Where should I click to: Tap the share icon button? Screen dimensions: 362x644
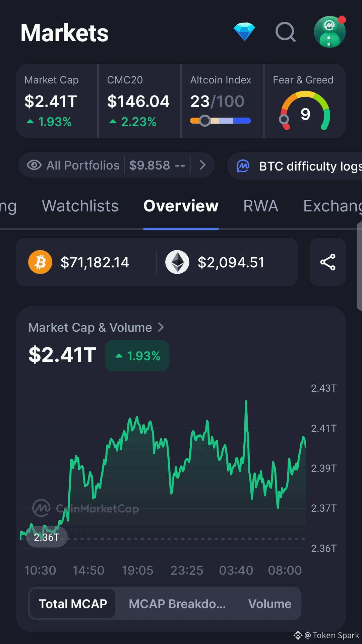point(327,262)
